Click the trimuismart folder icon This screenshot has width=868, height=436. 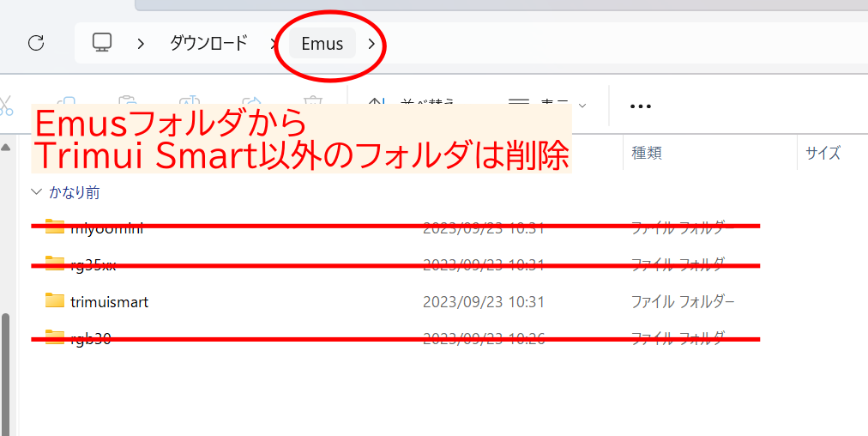(x=55, y=300)
